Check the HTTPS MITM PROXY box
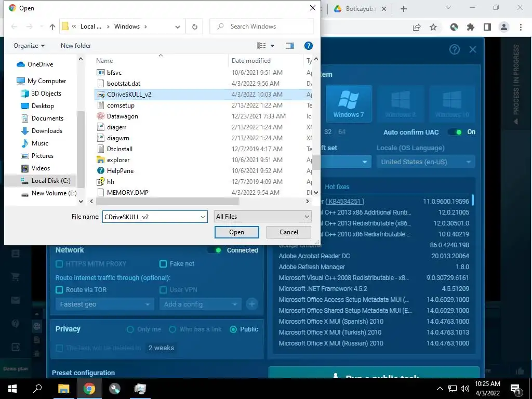Viewport: 532px width, 399px height. [59, 263]
